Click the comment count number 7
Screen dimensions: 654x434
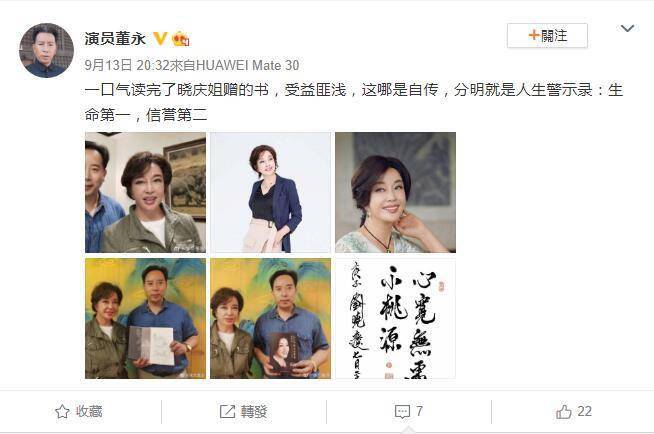click(x=419, y=411)
